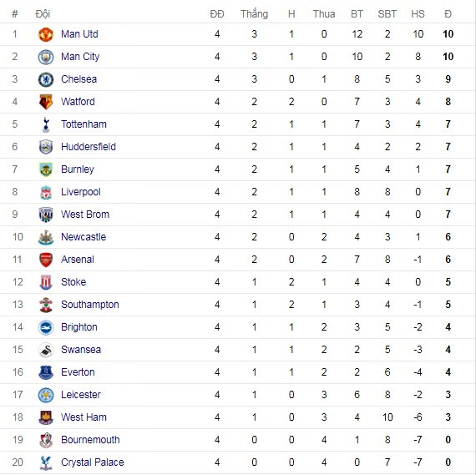
Task: Sort table by Thắng column header
Action: click(x=255, y=14)
